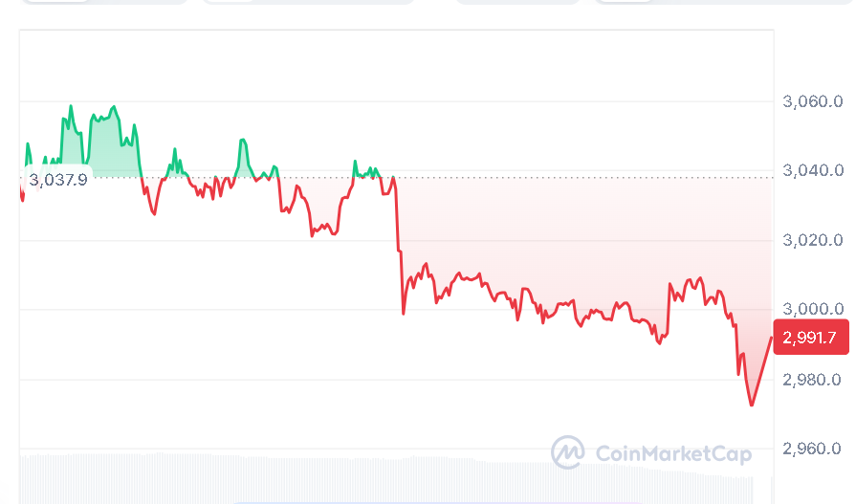Screen dimensions: 856x504
Task: Click the 3,020.0 price axis label
Action: 812,239
